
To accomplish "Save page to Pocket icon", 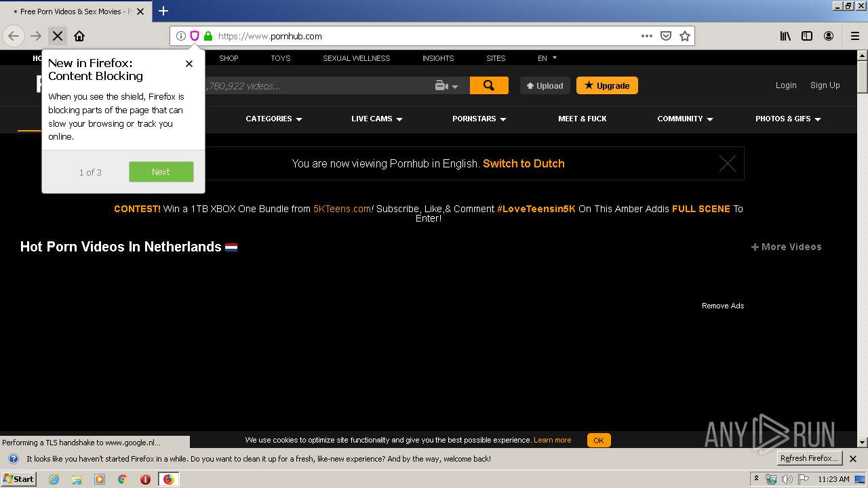I will [666, 36].
